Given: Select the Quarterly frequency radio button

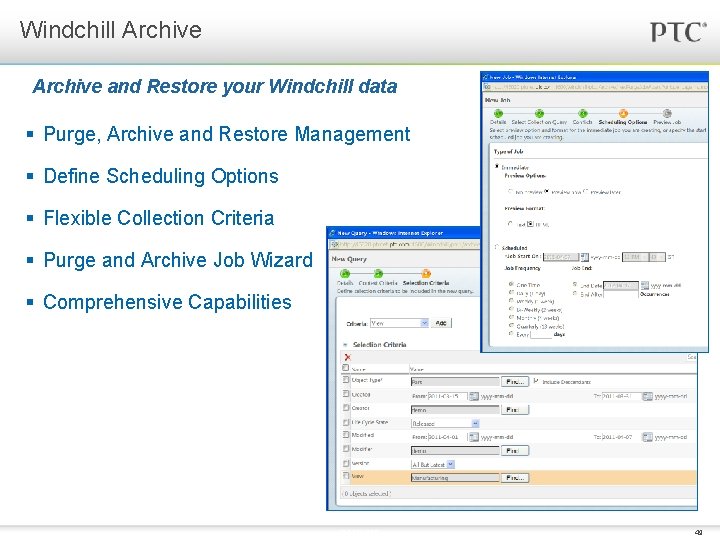Looking at the screenshot, I should pyautogui.click(x=511, y=326).
